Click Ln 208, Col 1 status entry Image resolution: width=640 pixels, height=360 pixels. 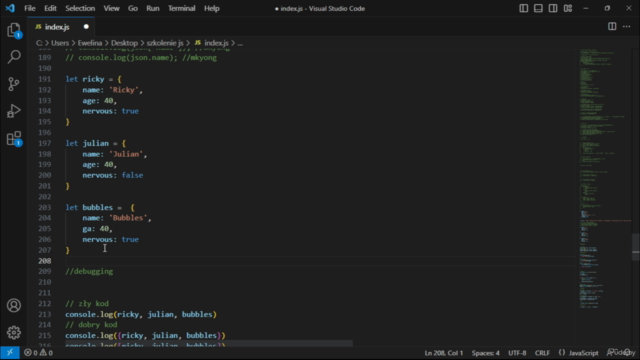[444, 353]
